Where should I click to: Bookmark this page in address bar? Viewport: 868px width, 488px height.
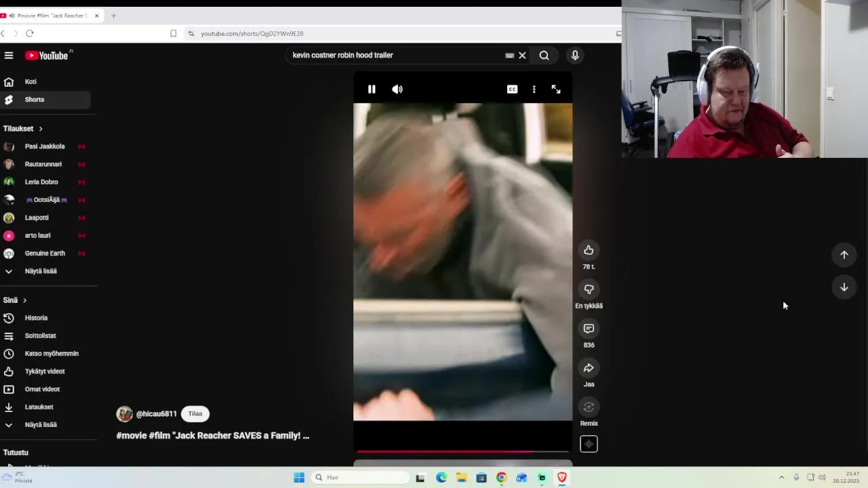pyautogui.click(x=173, y=33)
